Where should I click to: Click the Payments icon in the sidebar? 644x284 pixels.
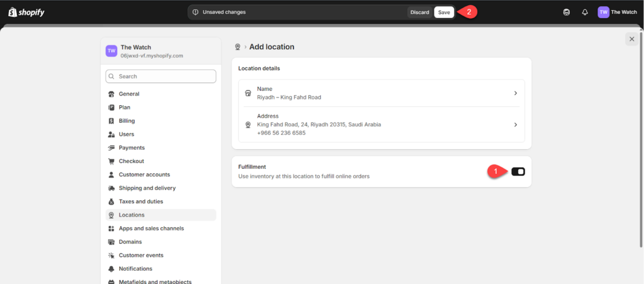111,148
